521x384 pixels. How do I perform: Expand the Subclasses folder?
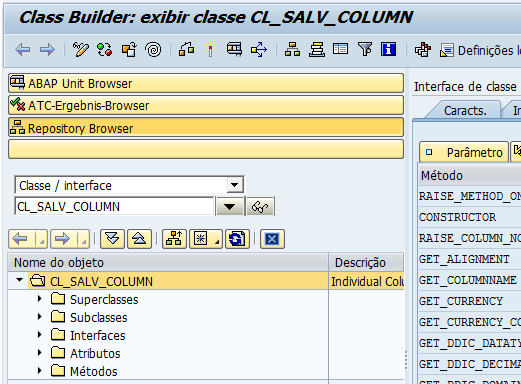pos(40,316)
